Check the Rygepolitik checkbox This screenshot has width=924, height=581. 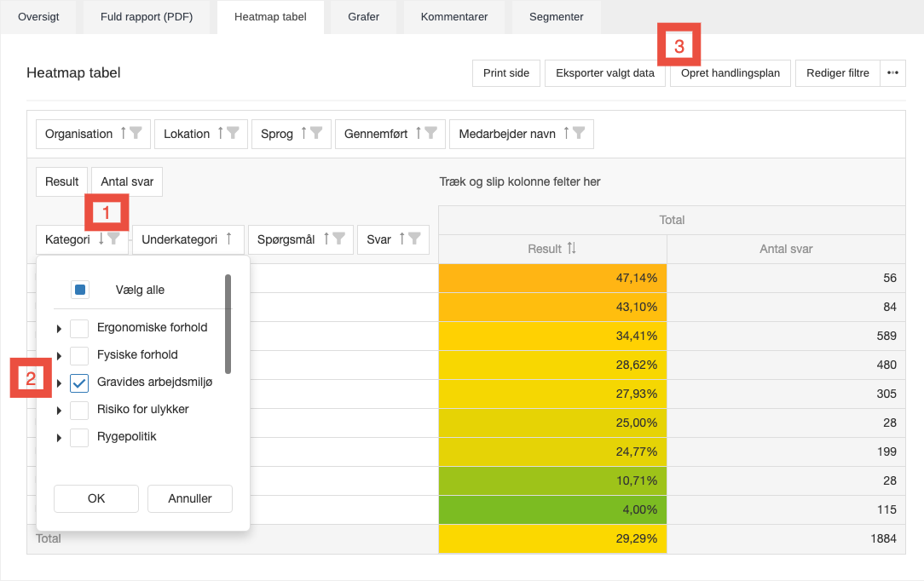[79, 437]
